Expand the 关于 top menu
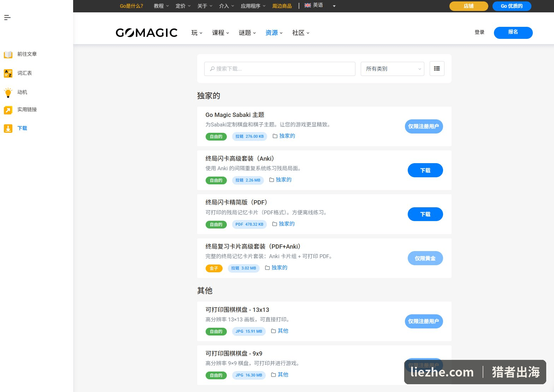This screenshot has height=392, width=554. click(x=205, y=6)
